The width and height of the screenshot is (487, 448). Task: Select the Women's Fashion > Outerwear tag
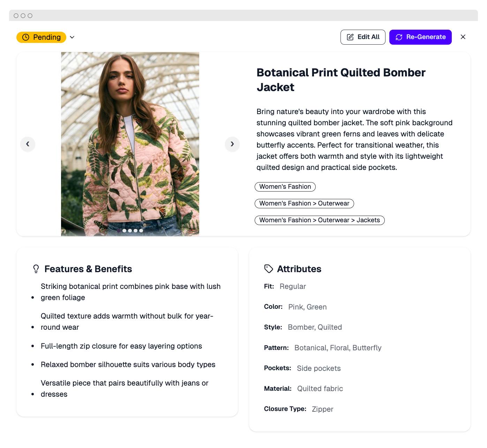(304, 203)
